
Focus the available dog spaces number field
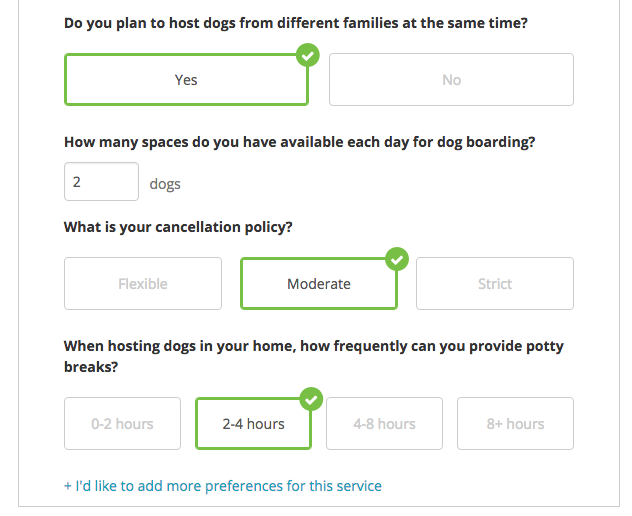[x=102, y=182]
